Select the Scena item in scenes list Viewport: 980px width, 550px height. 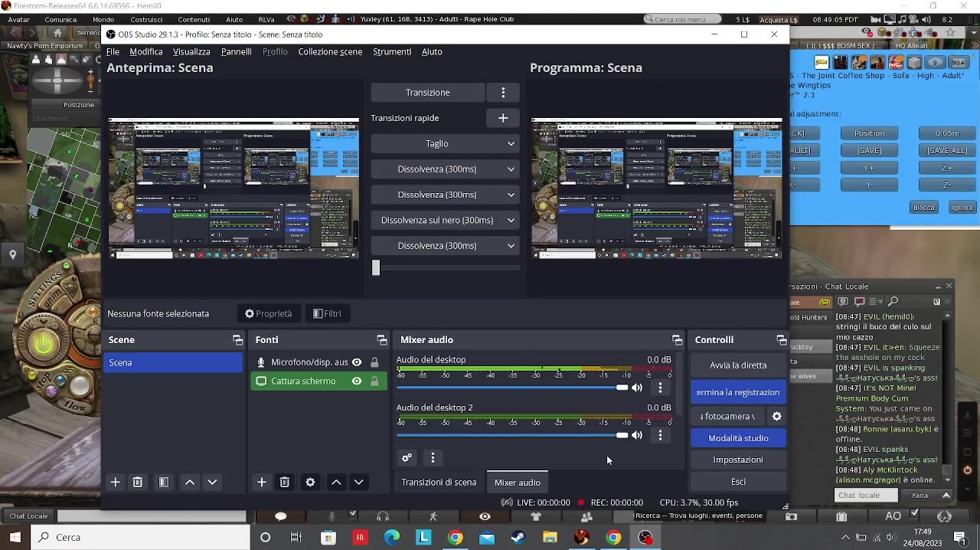click(x=173, y=362)
